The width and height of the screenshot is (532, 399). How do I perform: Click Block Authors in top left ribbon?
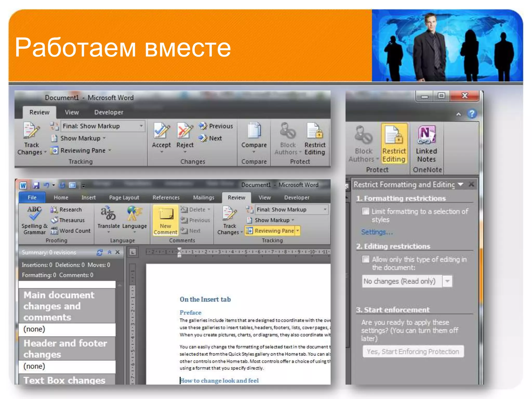pos(288,139)
